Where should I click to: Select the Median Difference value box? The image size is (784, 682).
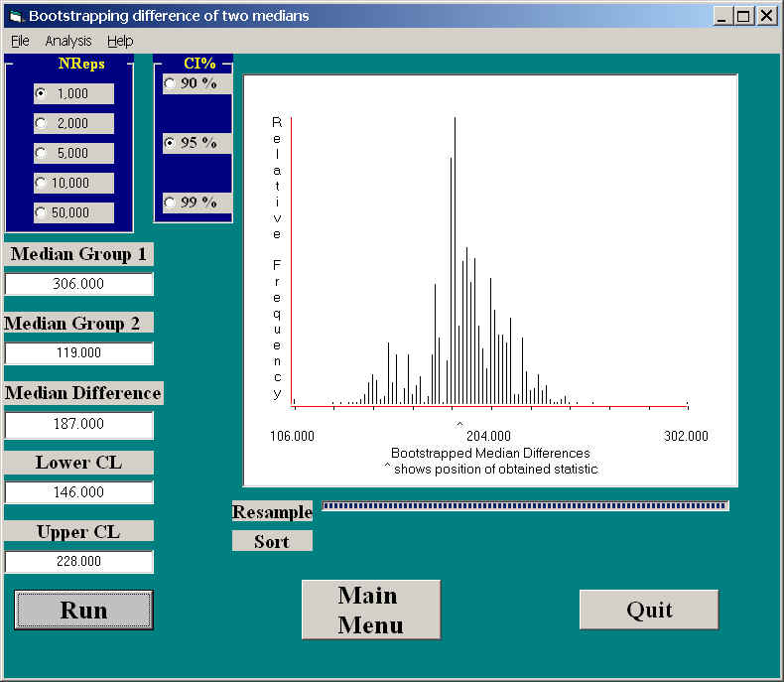click(79, 425)
